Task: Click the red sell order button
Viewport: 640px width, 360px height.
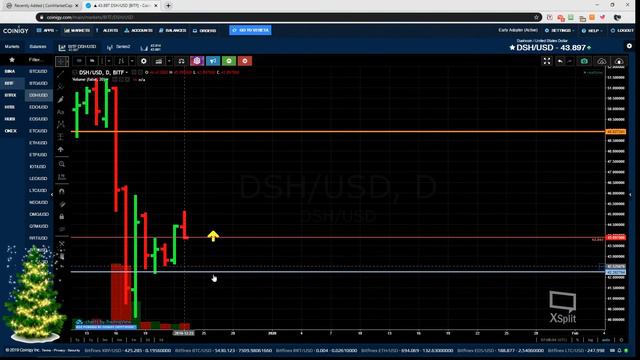Action: [x=245, y=61]
